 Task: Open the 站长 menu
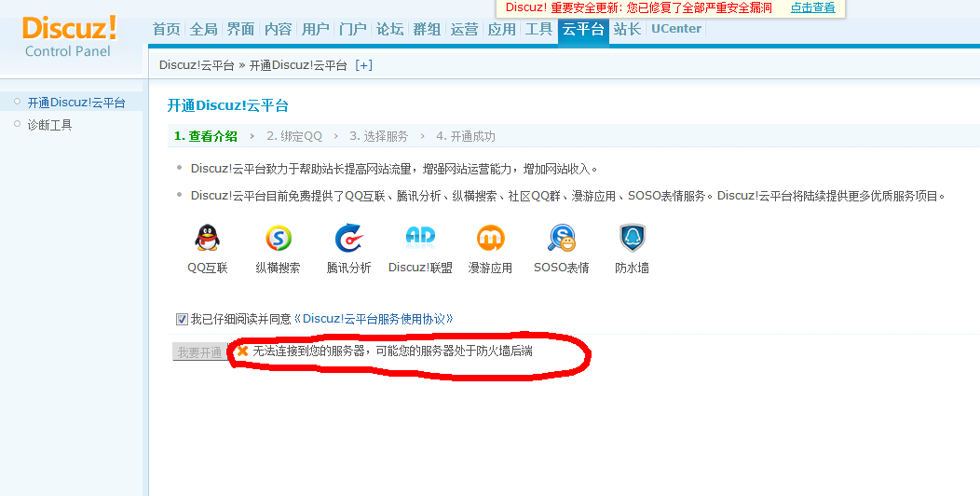627,29
